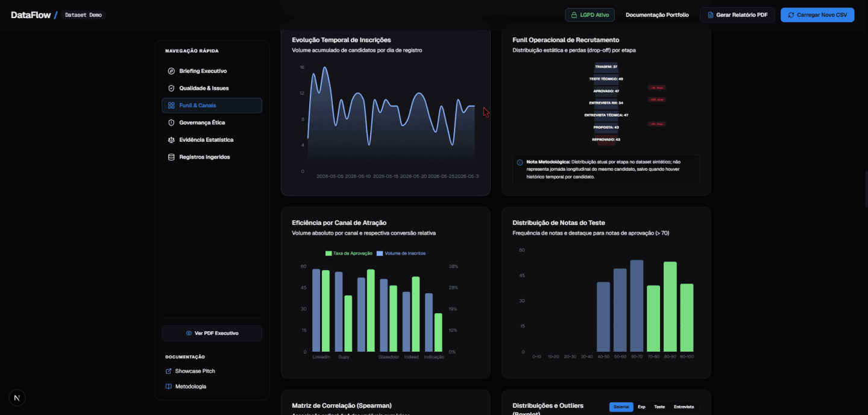The height and width of the screenshot is (415, 868).
Task: Switch boxplot to the Entrevista tab
Action: [684, 407]
